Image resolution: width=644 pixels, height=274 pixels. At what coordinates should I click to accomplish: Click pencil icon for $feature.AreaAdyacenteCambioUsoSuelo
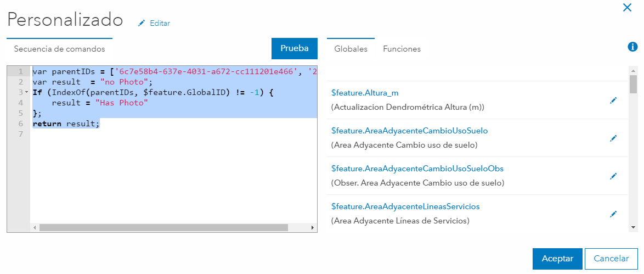[613, 138]
